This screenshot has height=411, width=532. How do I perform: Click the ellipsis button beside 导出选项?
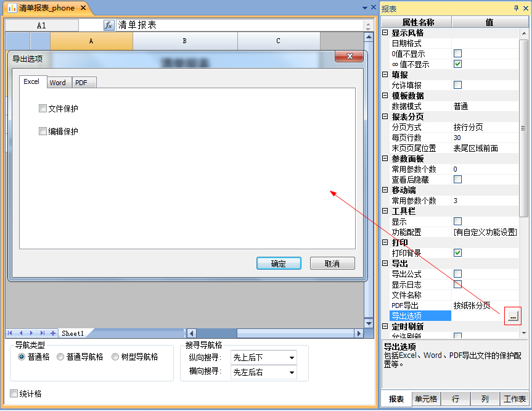512,316
